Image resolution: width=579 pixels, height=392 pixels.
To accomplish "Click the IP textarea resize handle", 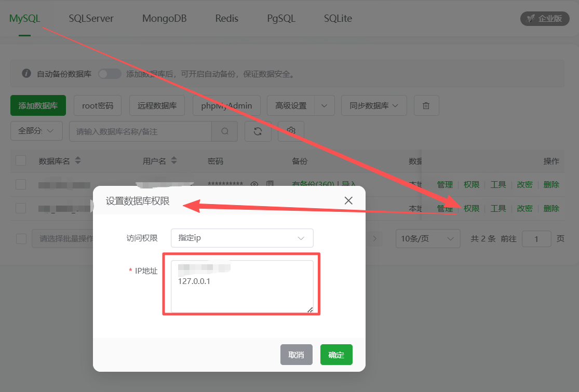I will [310, 310].
